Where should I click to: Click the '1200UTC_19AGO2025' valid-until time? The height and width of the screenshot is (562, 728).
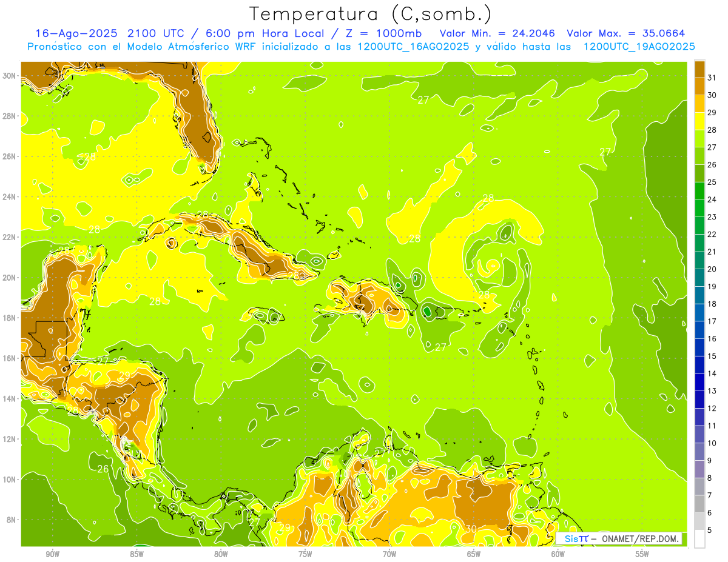click(x=639, y=46)
